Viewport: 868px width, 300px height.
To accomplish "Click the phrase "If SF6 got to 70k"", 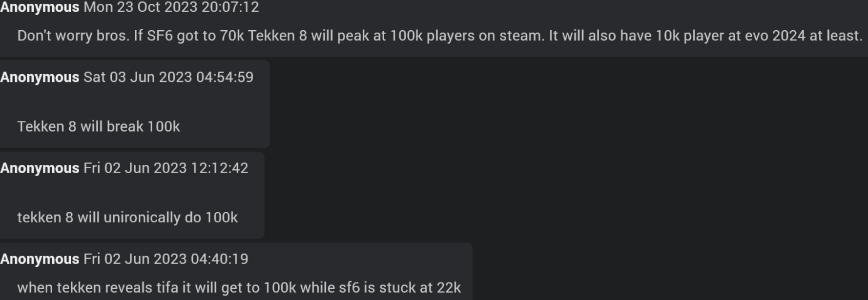I will [x=189, y=36].
